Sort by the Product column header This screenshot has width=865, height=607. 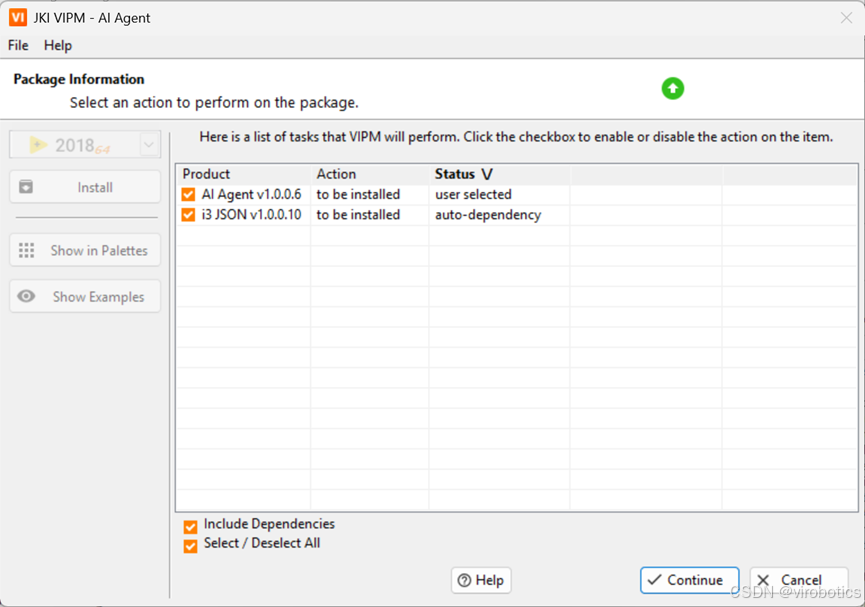(x=244, y=174)
